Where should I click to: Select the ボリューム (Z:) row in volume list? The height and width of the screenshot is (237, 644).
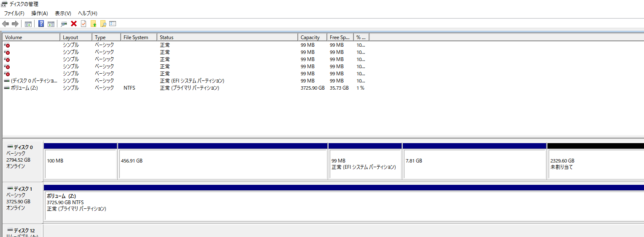click(24, 88)
